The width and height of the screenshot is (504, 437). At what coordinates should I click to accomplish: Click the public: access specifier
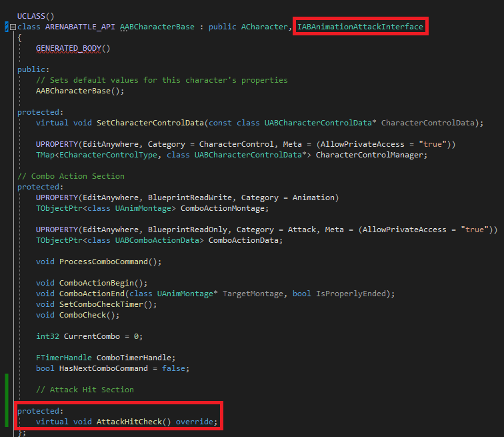[33, 69]
